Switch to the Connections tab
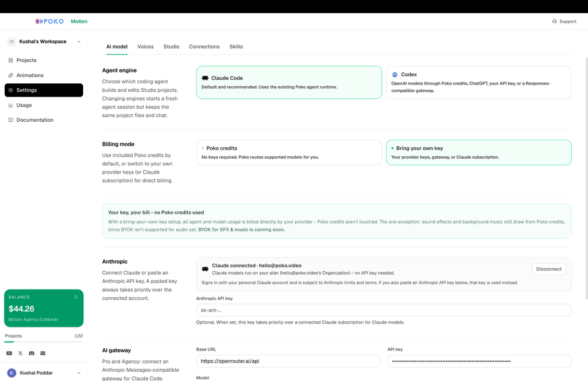Viewport: 588px width, 381px height. pos(204,47)
